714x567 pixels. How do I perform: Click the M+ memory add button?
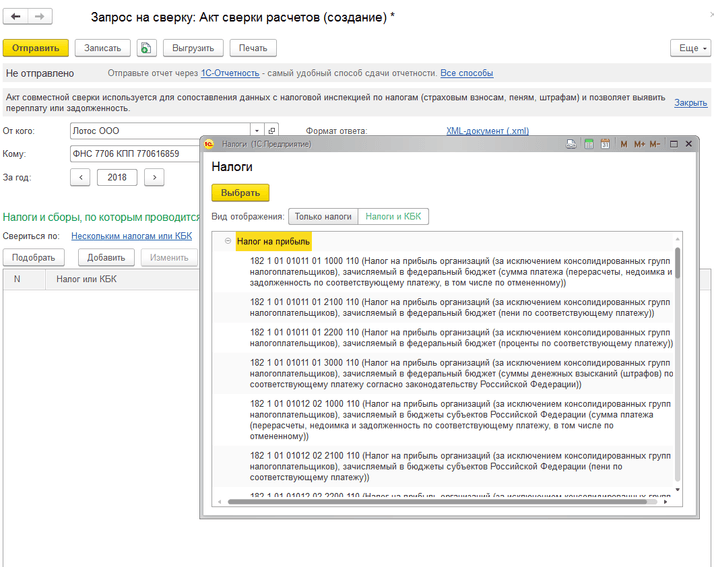coord(639,144)
